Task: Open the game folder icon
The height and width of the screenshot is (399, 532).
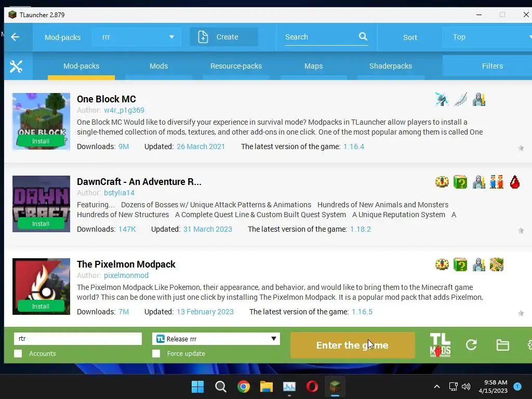Action: [x=502, y=345]
